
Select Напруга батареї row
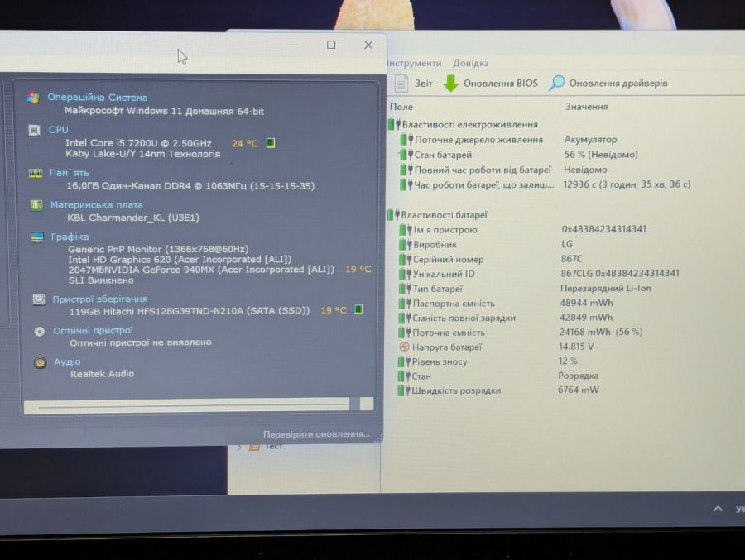[x=495, y=347]
